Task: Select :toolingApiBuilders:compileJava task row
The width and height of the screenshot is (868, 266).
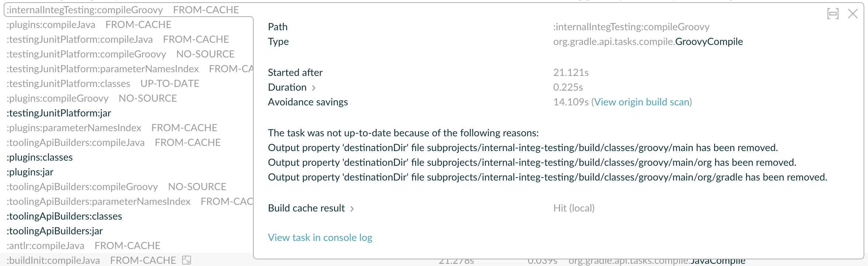Action: tap(114, 143)
